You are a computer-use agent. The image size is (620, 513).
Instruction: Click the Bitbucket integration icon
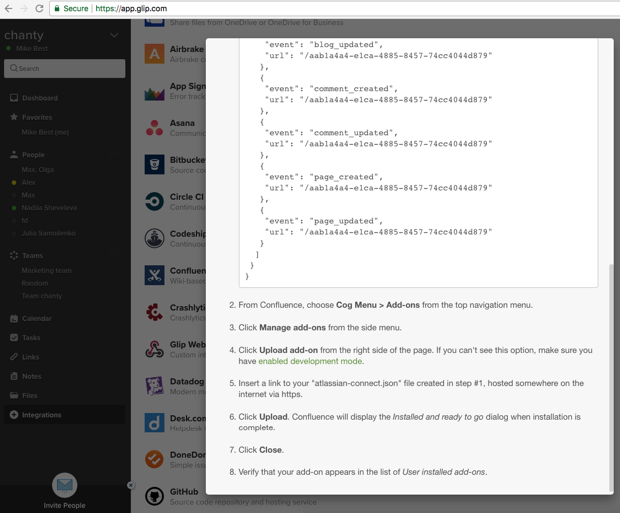(155, 165)
